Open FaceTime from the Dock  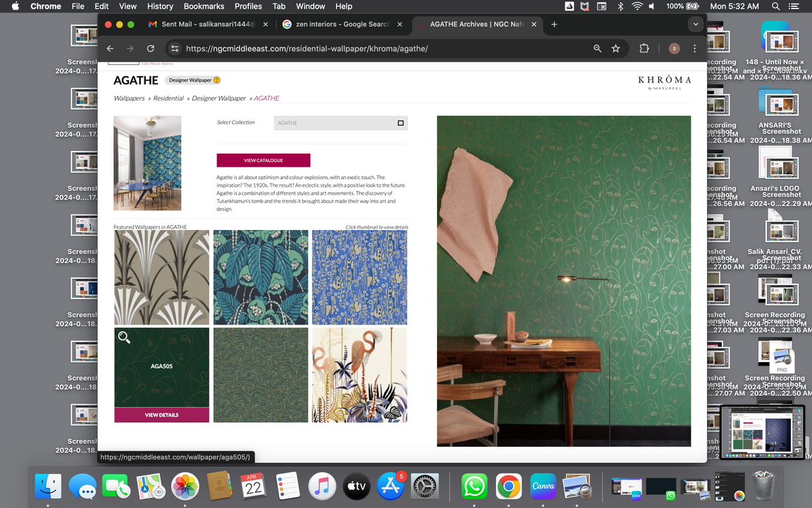(x=116, y=486)
